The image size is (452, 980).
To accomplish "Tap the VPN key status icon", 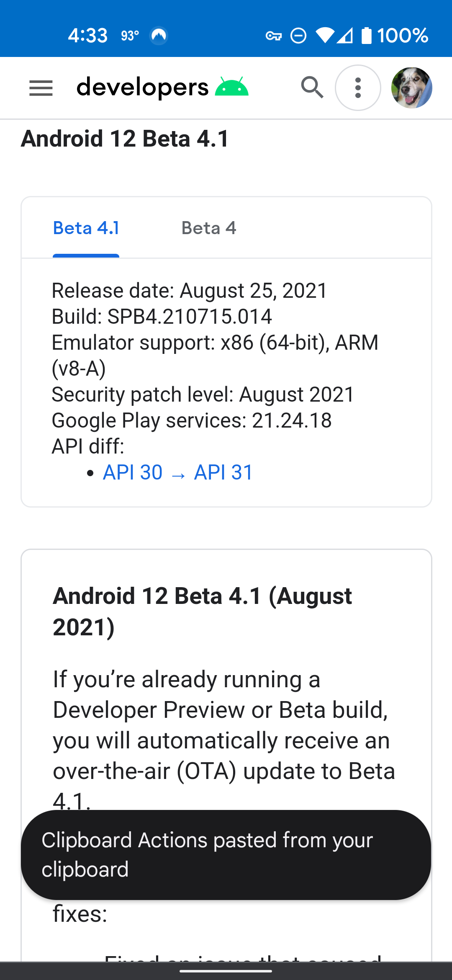I will pos(274,36).
